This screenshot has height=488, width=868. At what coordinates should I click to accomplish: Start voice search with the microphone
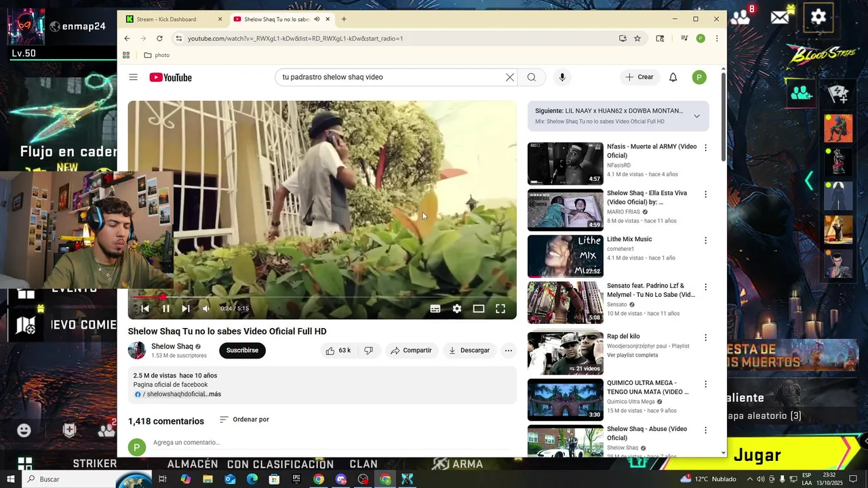561,77
